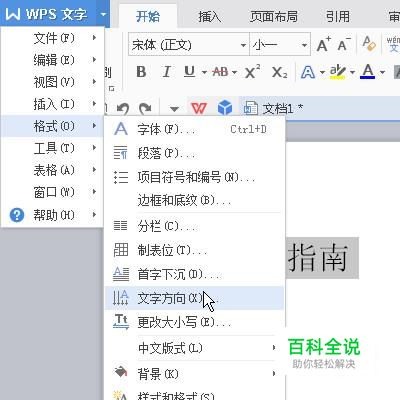Image resolution: width=400 pixels, height=400 pixels.
Task: Select 文字方向(X)... menu item
Action: [195, 298]
